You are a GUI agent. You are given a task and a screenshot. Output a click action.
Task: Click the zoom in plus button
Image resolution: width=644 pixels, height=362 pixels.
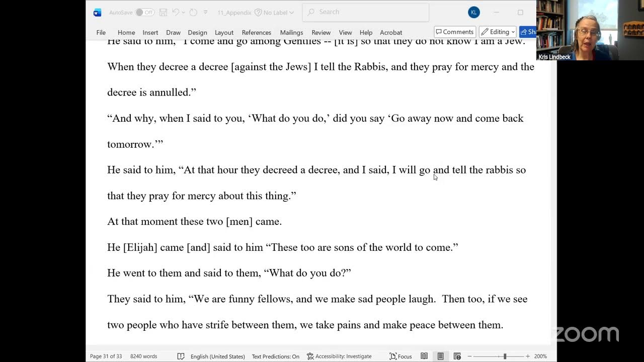tap(527, 356)
